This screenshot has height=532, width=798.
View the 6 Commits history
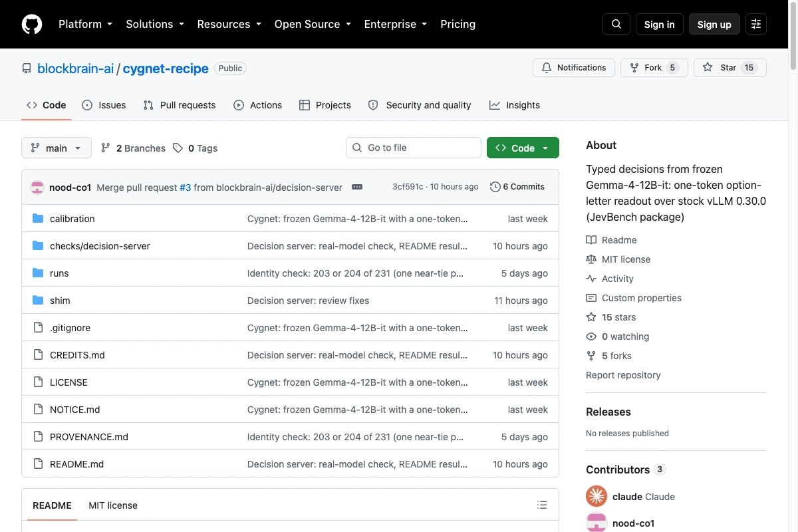(517, 187)
